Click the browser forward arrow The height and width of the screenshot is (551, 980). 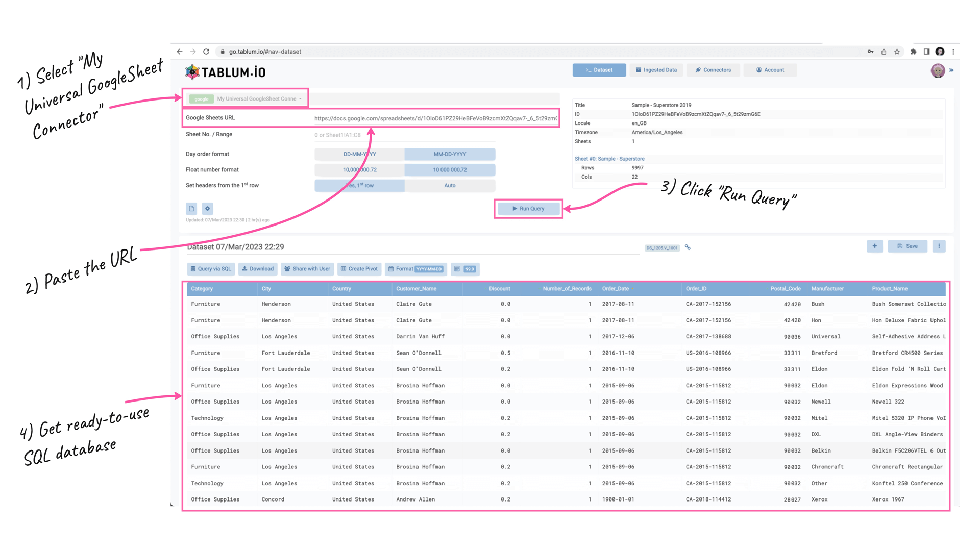click(193, 52)
